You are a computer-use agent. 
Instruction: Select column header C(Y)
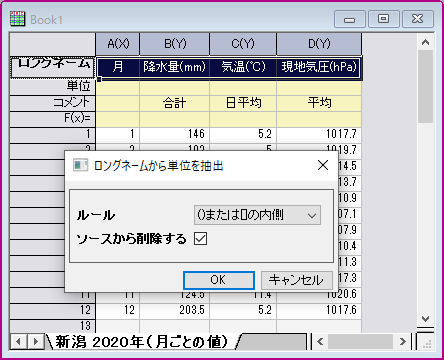pos(243,44)
